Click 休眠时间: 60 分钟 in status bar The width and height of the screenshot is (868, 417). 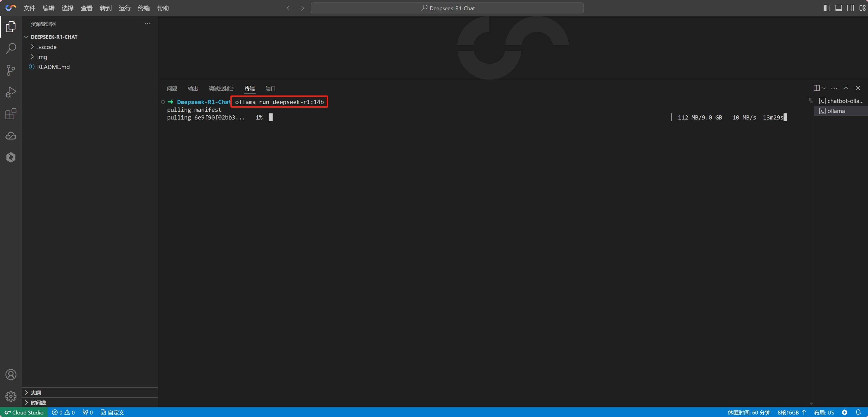749,412
